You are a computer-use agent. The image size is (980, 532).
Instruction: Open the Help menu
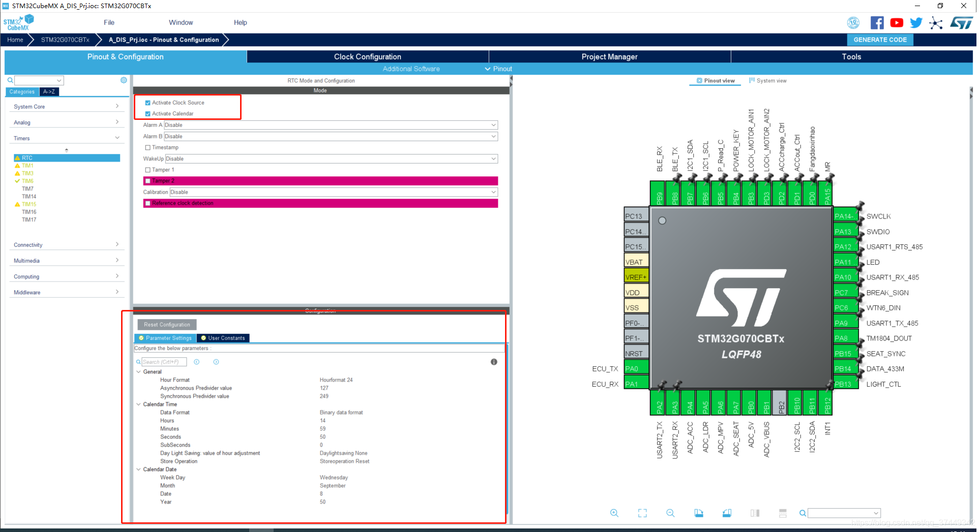(x=240, y=23)
